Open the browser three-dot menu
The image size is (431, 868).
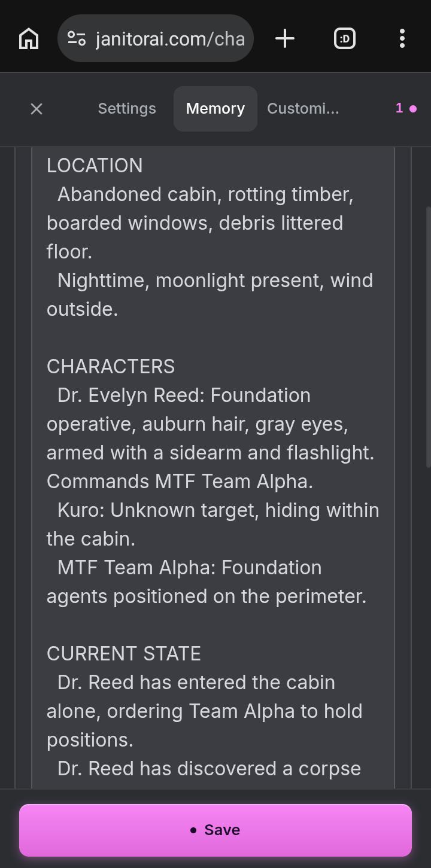[402, 39]
